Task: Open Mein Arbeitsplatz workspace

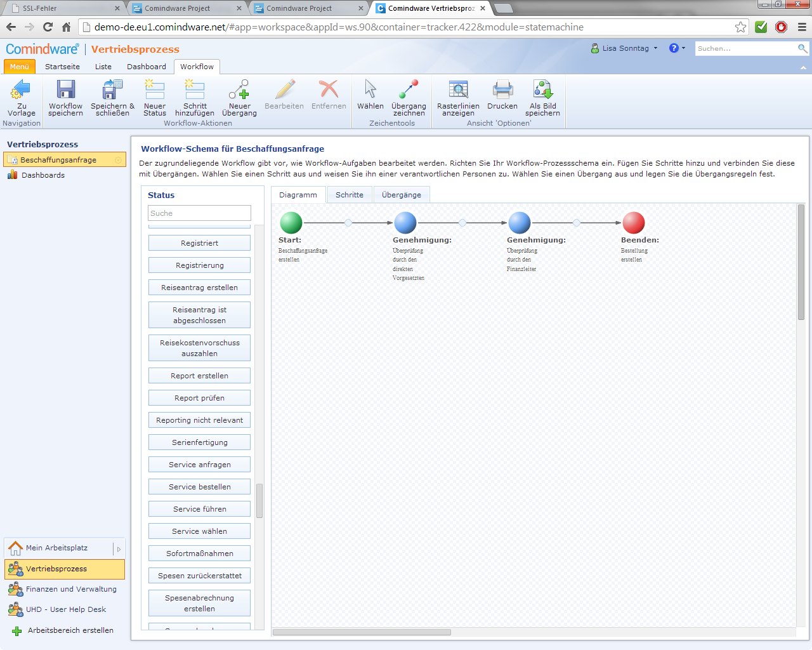Action: tap(58, 548)
